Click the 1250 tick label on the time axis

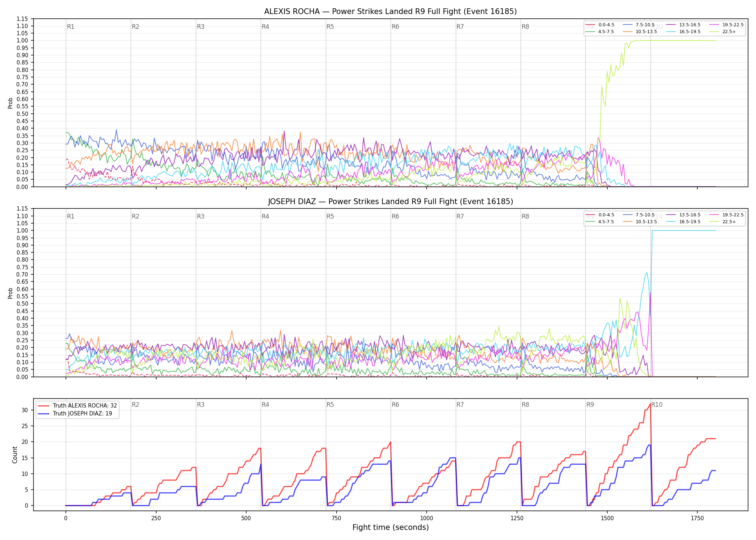pos(517,518)
